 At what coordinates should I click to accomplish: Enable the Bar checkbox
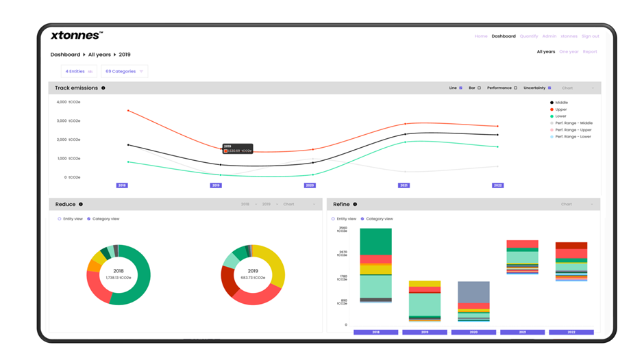480,88
